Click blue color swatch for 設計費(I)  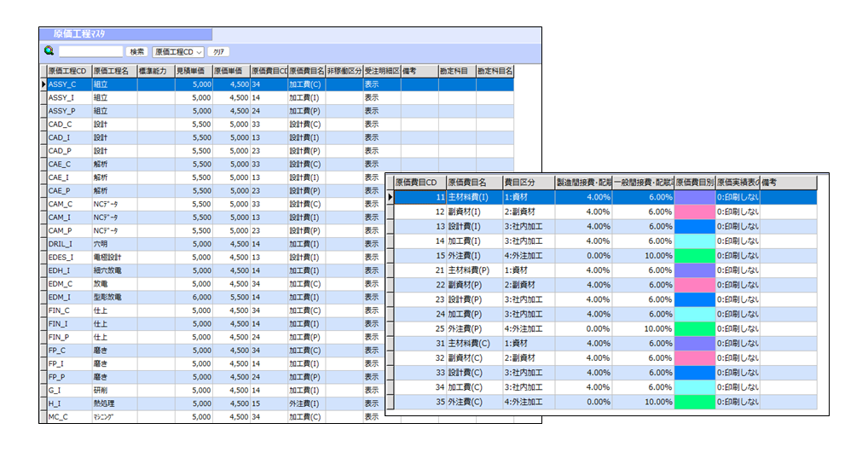point(695,227)
